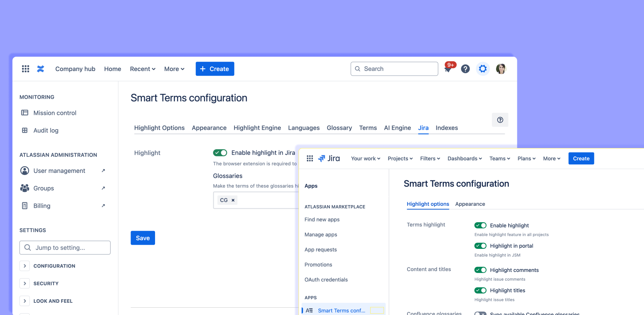
Task: Switch to AI Engine tab
Action: (397, 128)
